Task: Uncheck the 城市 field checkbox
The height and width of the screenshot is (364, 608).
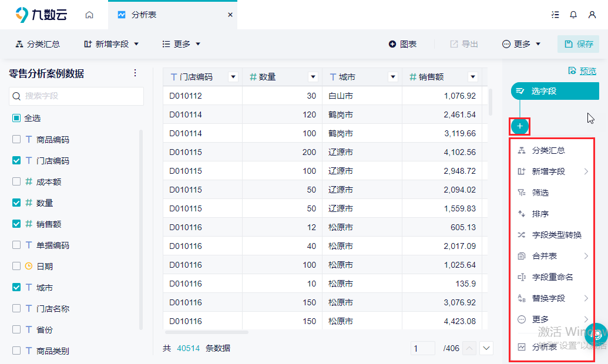Action: [x=16, y=287]
